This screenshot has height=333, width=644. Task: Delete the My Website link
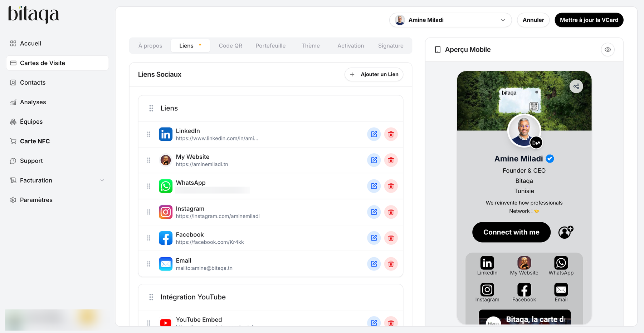tap(391, 160)
